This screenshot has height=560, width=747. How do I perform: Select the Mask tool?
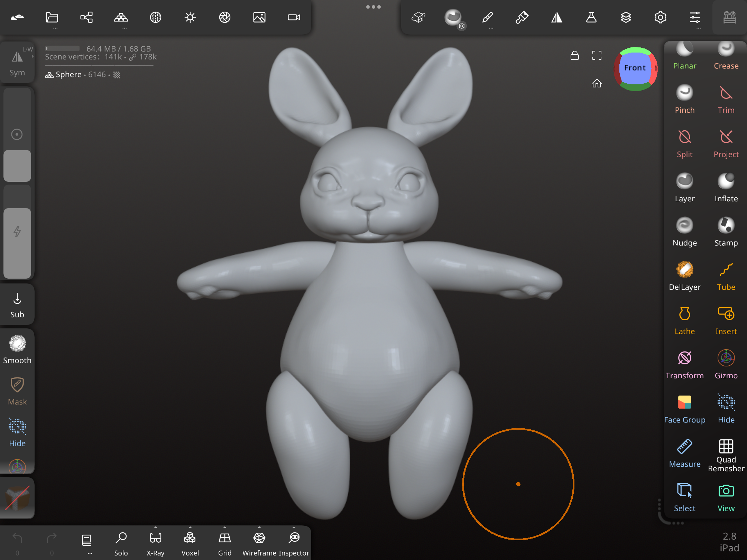point(17,391)
